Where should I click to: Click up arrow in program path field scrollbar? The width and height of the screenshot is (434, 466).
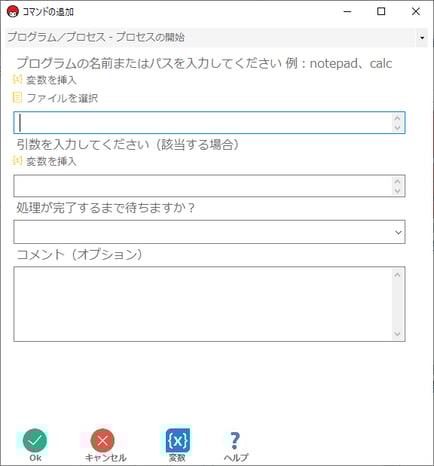[x=397, y=118]
